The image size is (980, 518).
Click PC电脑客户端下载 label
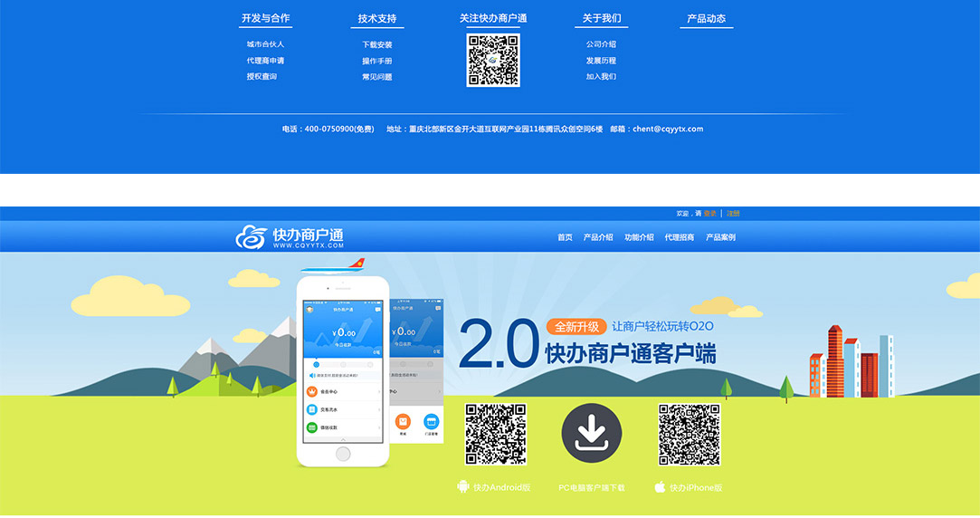pyautogui.click(x=591, y=487)
